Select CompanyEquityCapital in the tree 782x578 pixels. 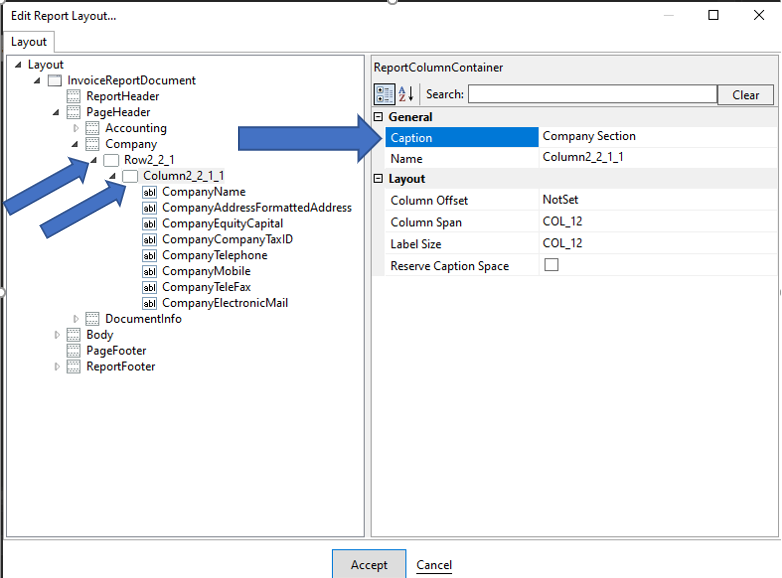click(222, 224)
